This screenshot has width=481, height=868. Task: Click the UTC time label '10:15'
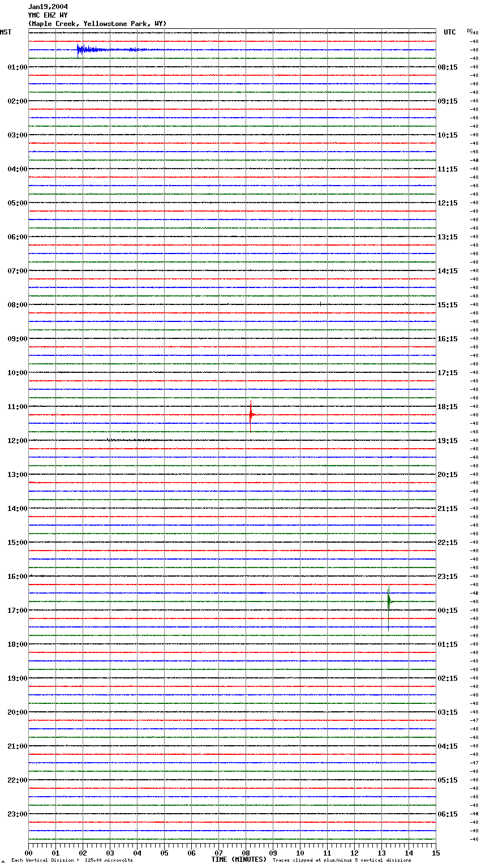pos(448,135)
